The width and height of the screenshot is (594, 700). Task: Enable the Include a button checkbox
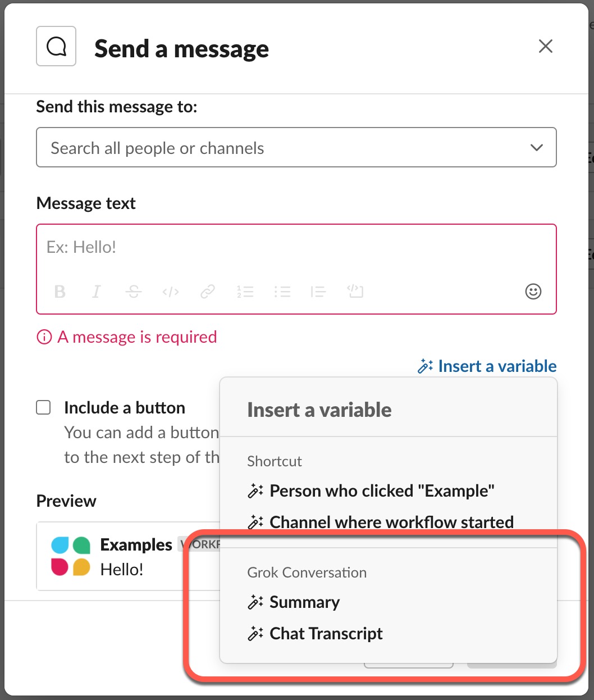pyautogui.click(x=43, y=407)
